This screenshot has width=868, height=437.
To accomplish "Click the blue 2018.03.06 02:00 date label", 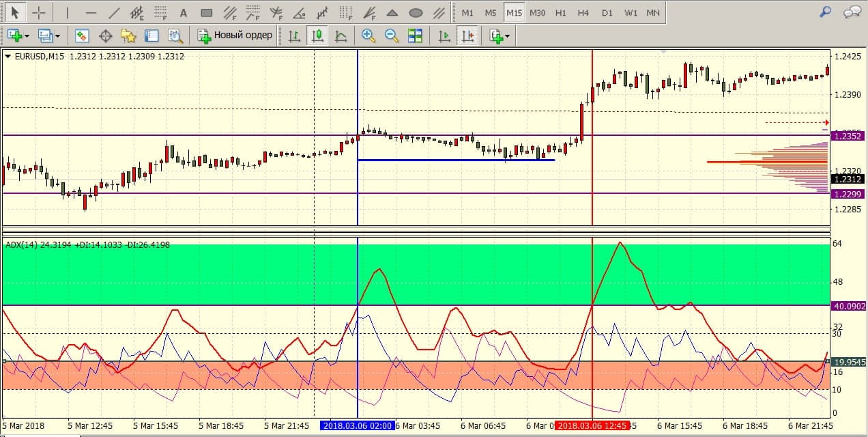I will point(357,425).
